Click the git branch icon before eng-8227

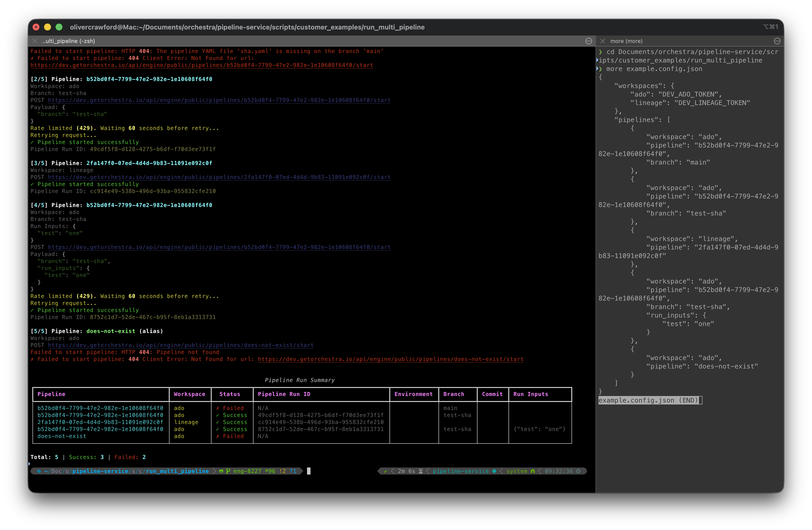228,471
